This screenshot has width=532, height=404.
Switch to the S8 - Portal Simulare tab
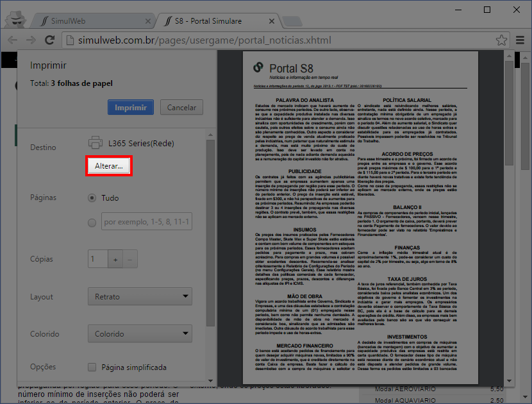217,21
